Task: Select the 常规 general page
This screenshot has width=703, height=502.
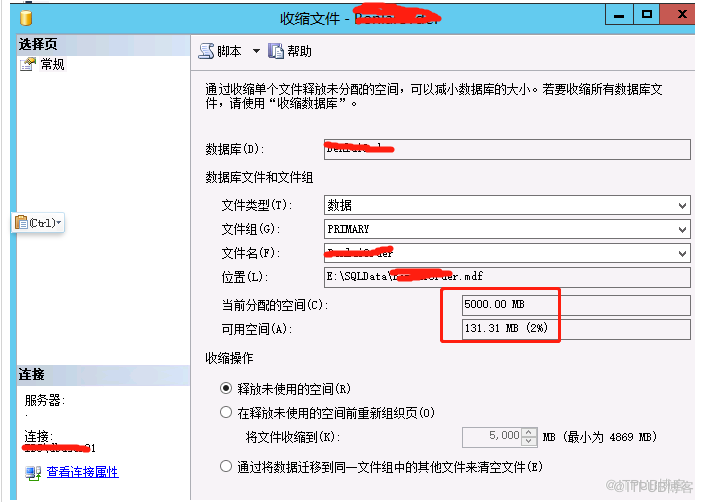Action: 52,65
